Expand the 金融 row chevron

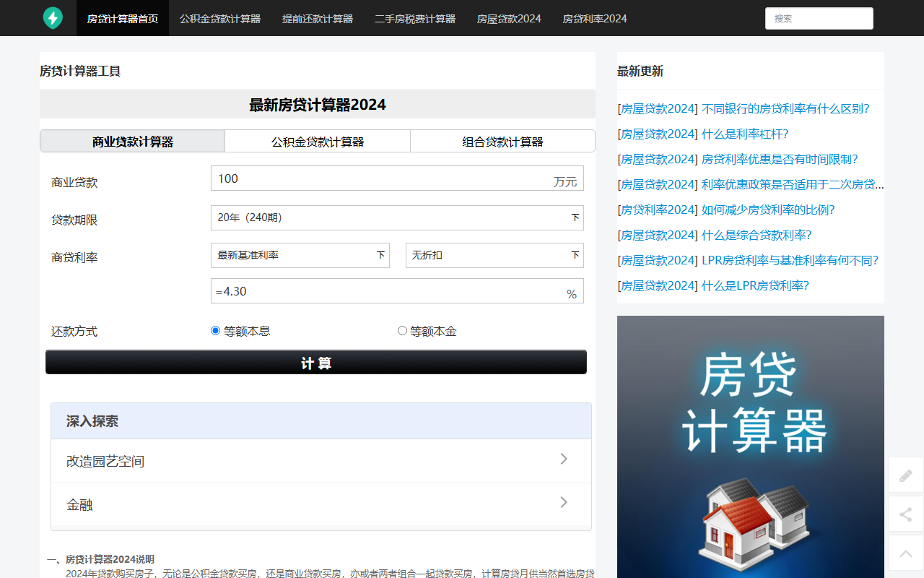pos(564,502)
